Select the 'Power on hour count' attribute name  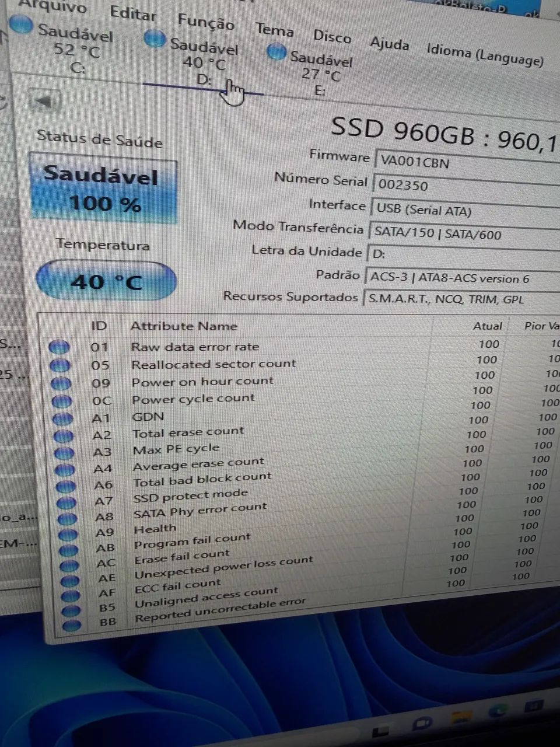(x=202, y=382)
